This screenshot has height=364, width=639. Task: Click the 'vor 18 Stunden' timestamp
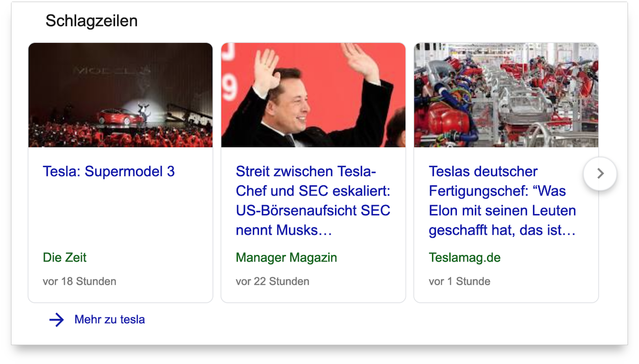pyautogui.click(x=80, y=281)
